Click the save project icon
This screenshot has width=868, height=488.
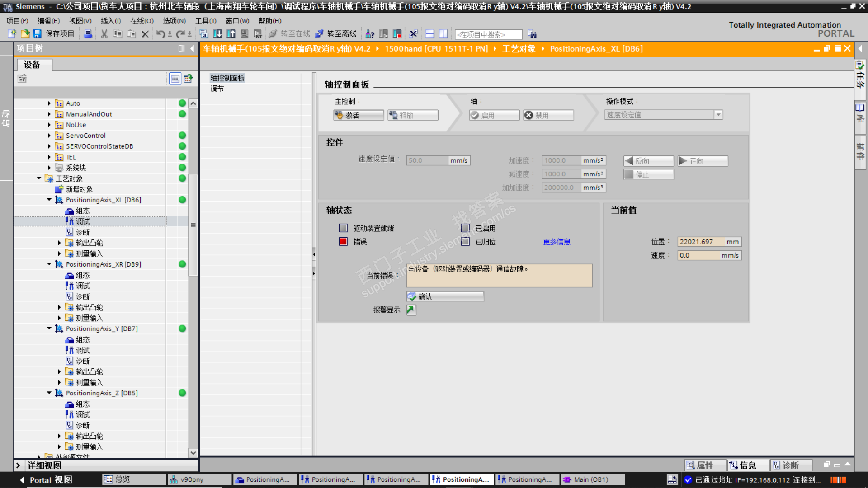tap(38, 34)
